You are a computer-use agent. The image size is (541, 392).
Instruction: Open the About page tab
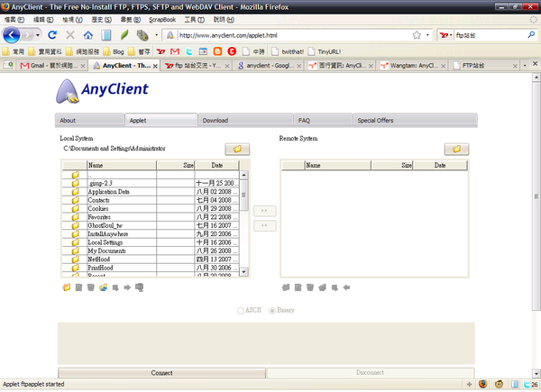pyautogui.click(x=89, y=121)
